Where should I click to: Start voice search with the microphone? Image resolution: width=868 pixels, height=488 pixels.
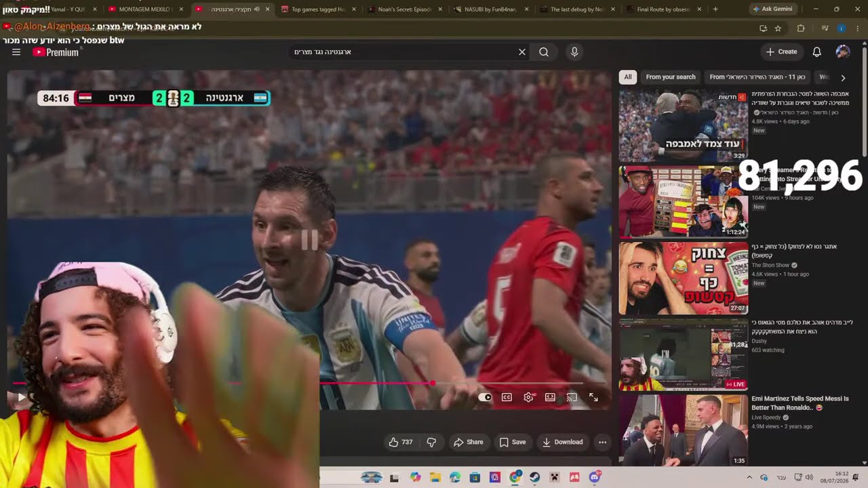tap(574, 52)
